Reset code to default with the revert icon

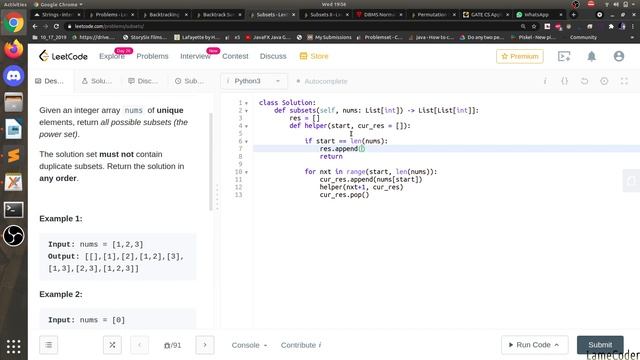tap(584, 81)
